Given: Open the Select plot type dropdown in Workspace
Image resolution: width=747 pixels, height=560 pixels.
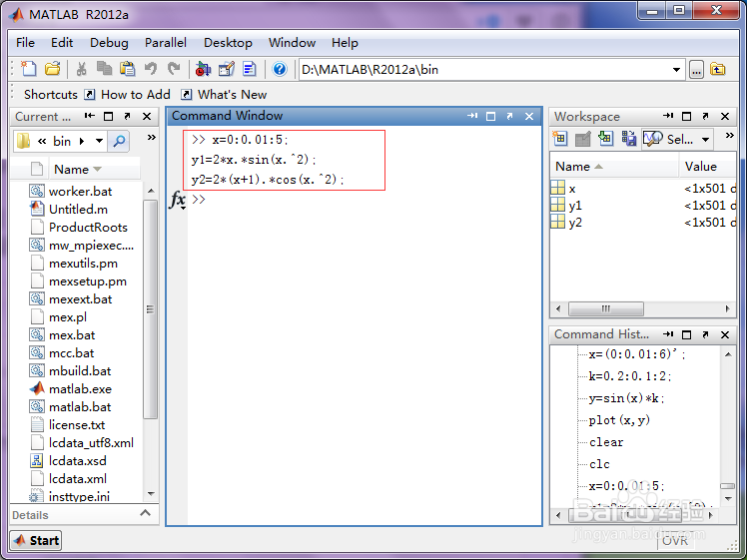Looking at the screenshot, I should 705,140.
